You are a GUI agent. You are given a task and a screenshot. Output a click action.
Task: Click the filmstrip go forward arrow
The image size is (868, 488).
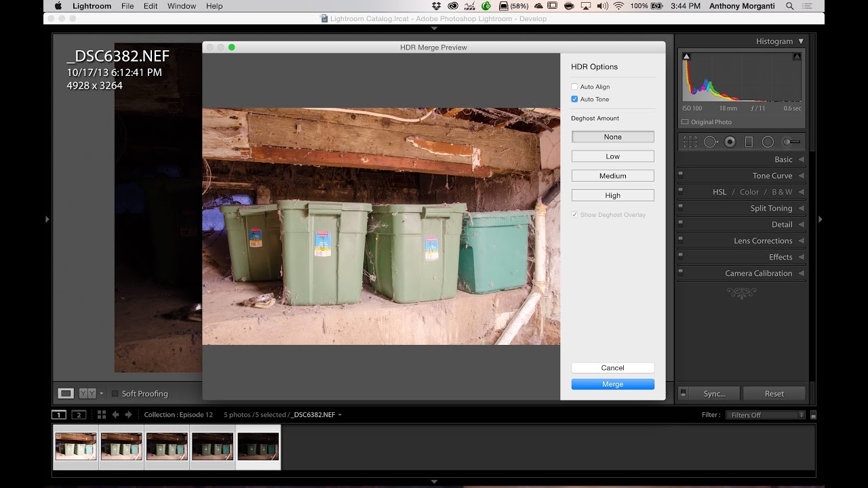tap(128, 415)
